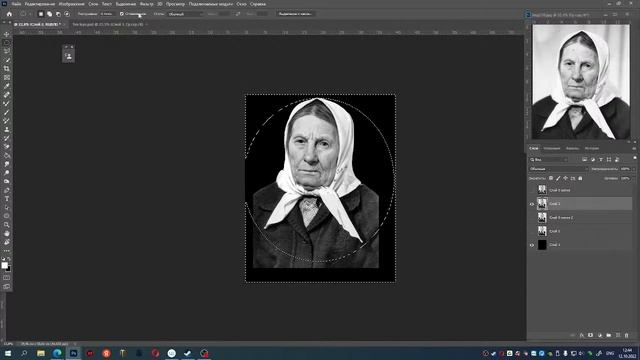Open the layer blend mode dropdown
The image size is (640, 360).
pyautogui.click(x=558, y=169)
